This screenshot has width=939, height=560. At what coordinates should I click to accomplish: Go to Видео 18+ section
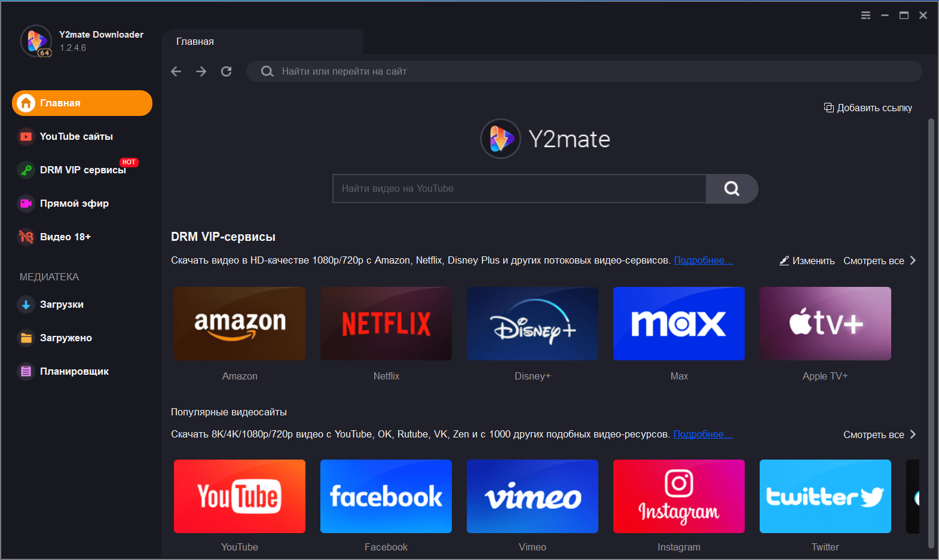(x=82, y=237)
